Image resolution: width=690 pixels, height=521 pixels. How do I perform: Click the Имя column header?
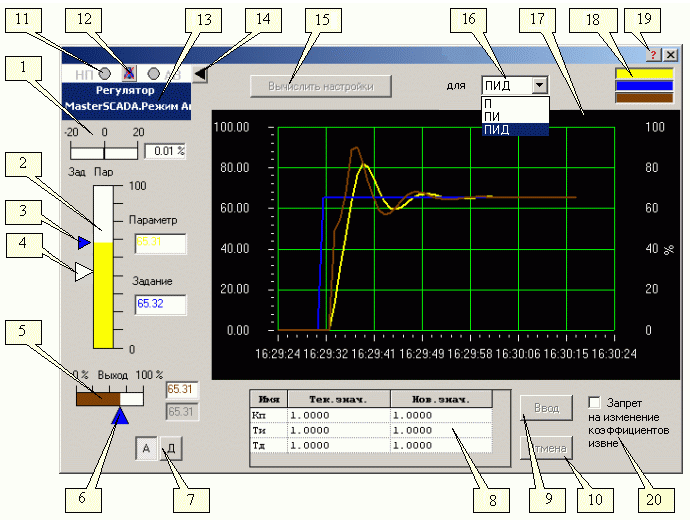pyautogui.click(x=269, y=399)
